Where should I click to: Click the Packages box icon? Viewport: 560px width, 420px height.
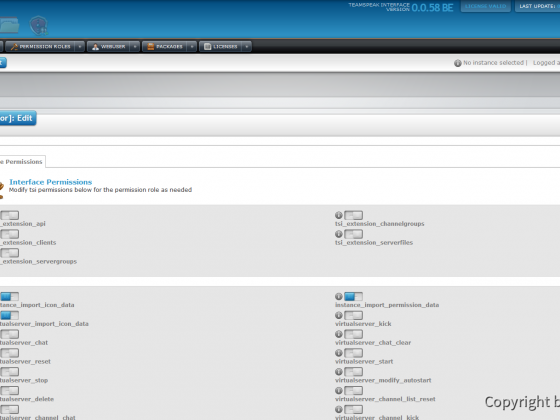[151, 46]
